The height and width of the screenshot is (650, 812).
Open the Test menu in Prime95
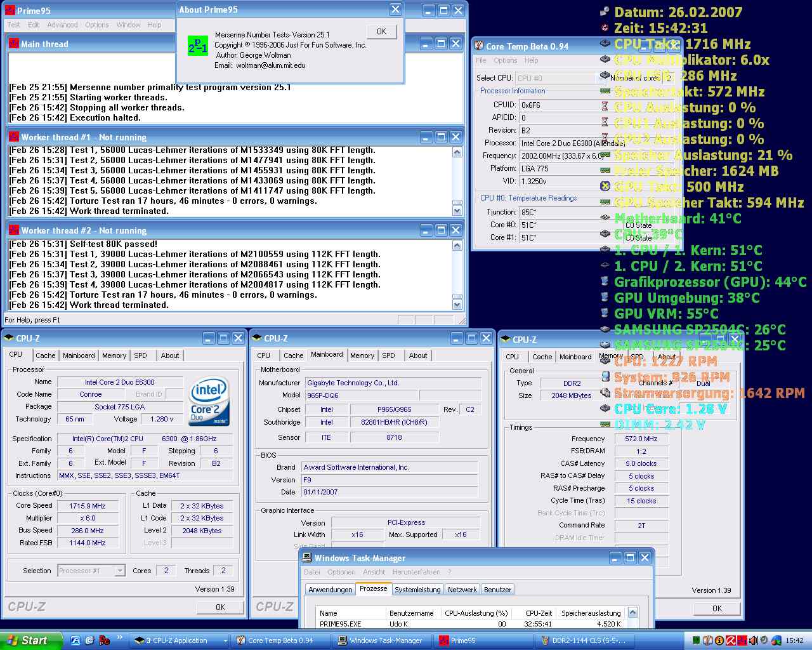click(x=14, y=25)
